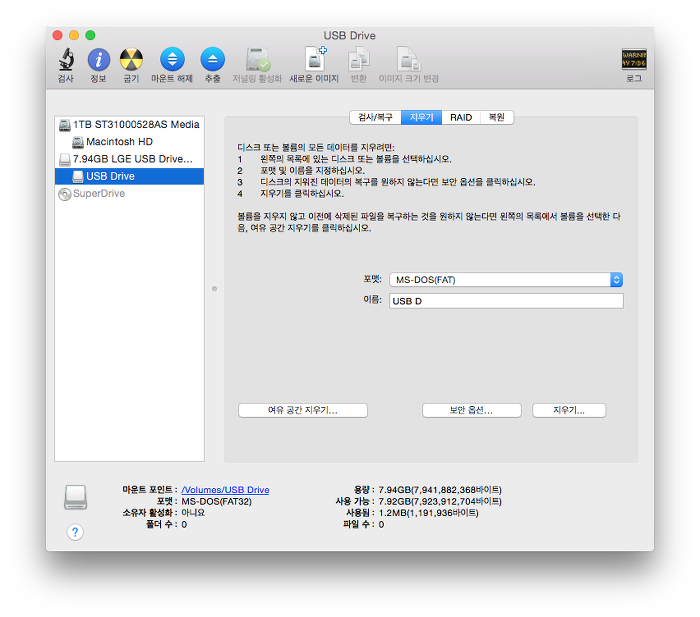The image size is (700, 617).
Task: Click the 이름 field containing USB D
Action: tap(506, 301)
